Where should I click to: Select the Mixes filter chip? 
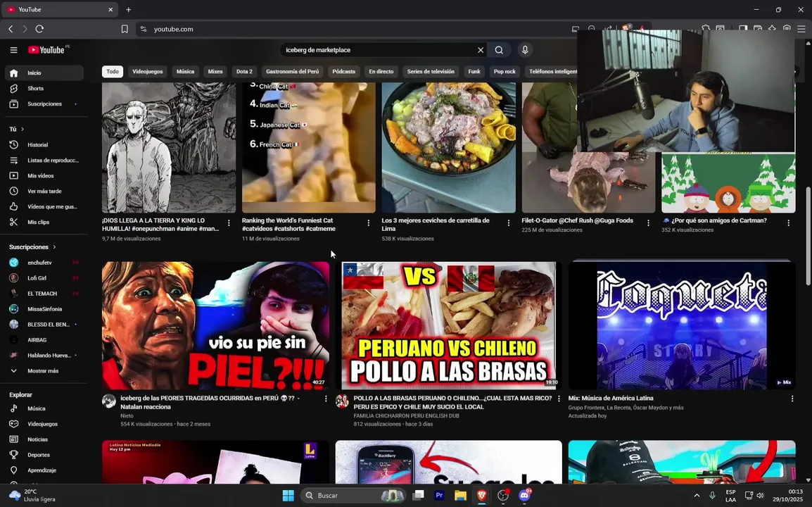click(215, 72)
